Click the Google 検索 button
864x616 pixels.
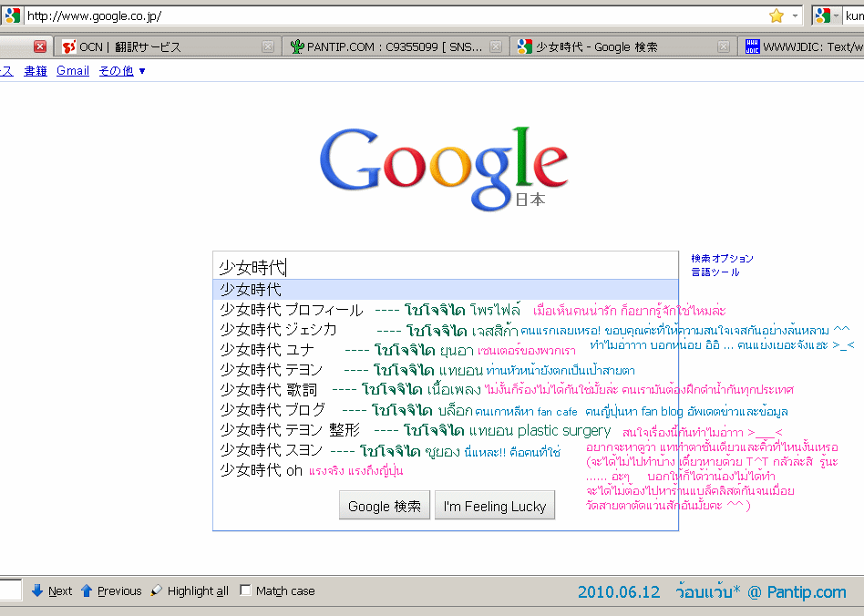click(x=384, y=506)
